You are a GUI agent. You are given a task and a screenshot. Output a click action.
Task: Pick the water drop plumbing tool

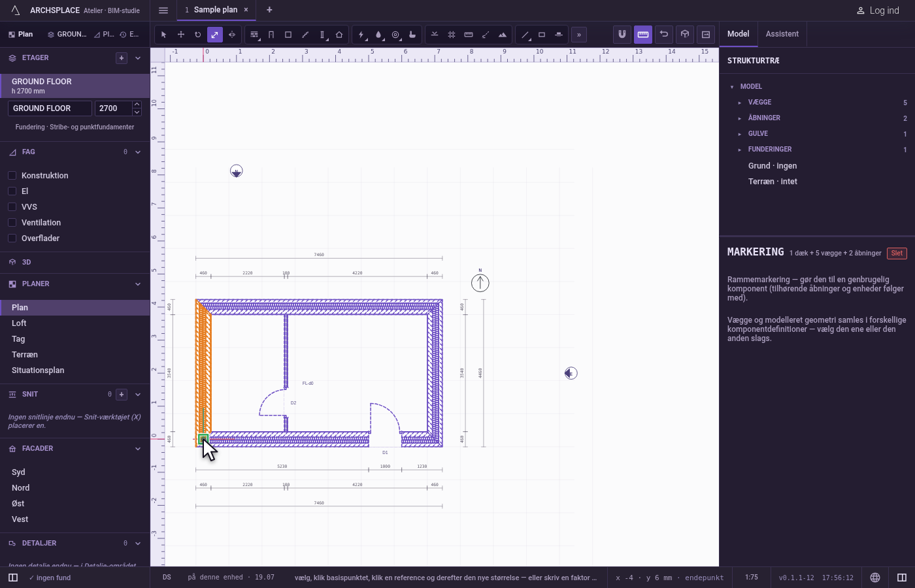(x=378, y=35)
